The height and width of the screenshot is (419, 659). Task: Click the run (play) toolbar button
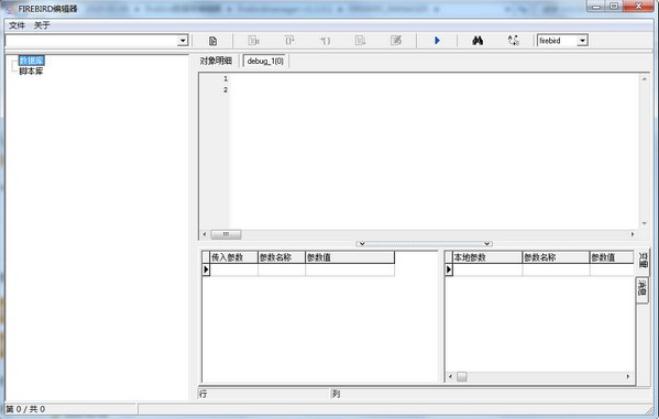pos(437,41)
